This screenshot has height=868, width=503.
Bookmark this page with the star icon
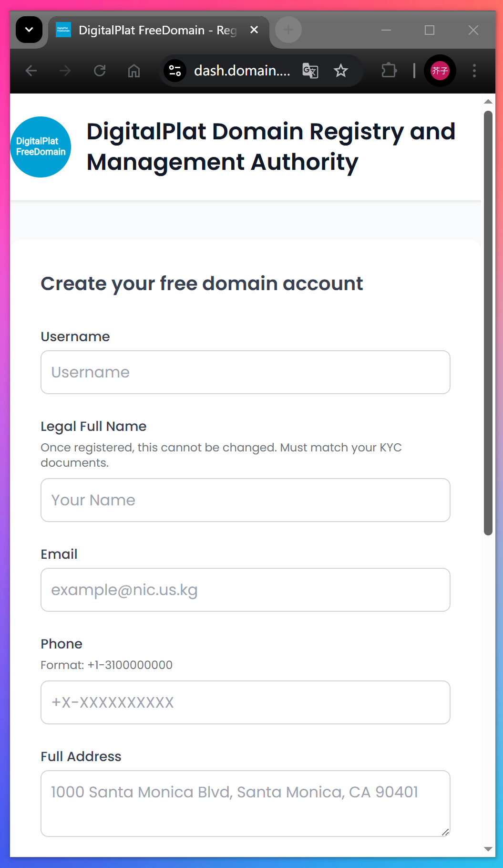pos(341,71)
